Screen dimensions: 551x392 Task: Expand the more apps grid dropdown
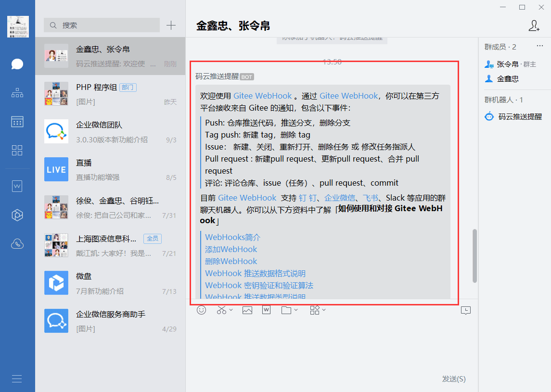click(323, 310)
